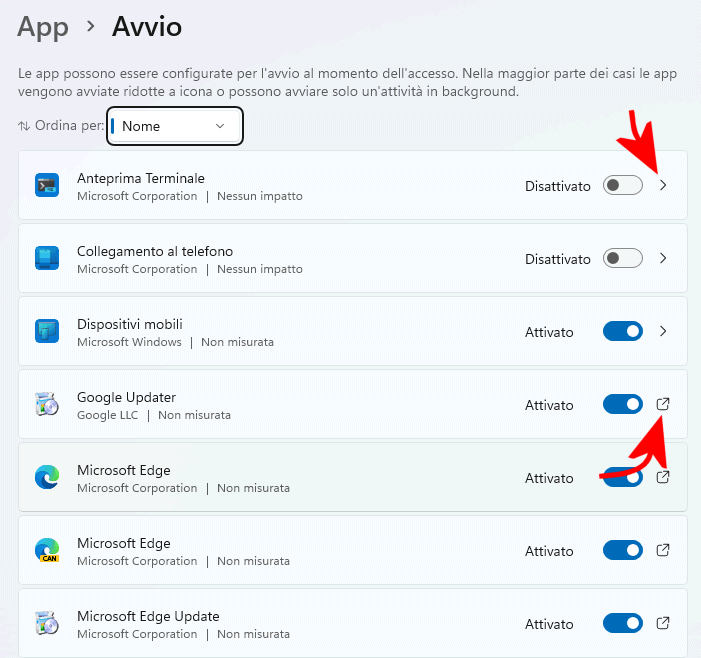The width and height of the screenshot is (701, 658).
Task: Click Disattivato status on Anteprima Terminale row
Action: tap(557, 186)
